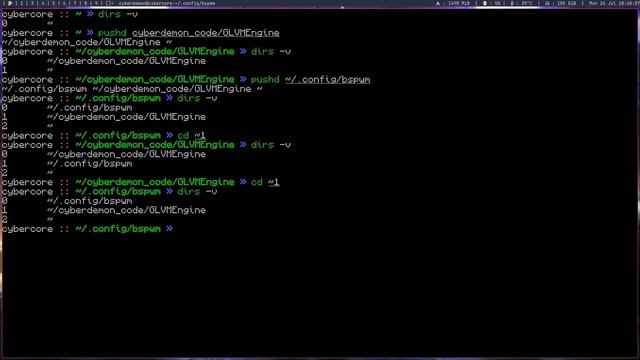Click the 39°C temperature readout
640x360 pixels.
(527, 3)
